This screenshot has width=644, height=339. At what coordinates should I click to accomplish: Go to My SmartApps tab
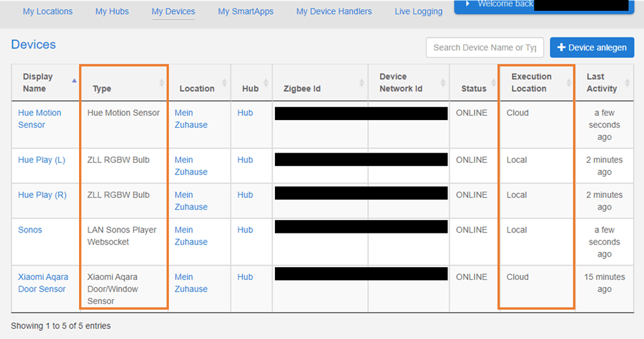pos(245,11)
